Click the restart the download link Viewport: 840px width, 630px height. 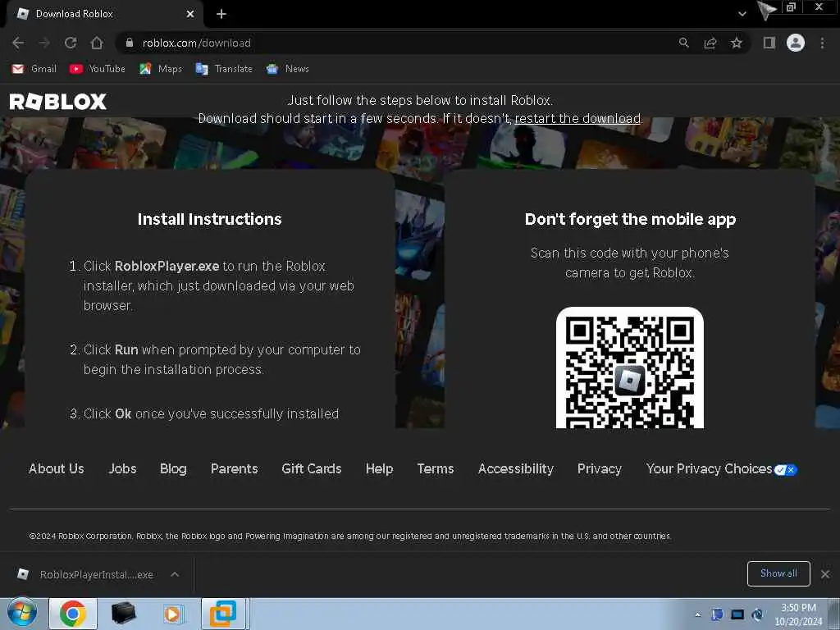577,118
